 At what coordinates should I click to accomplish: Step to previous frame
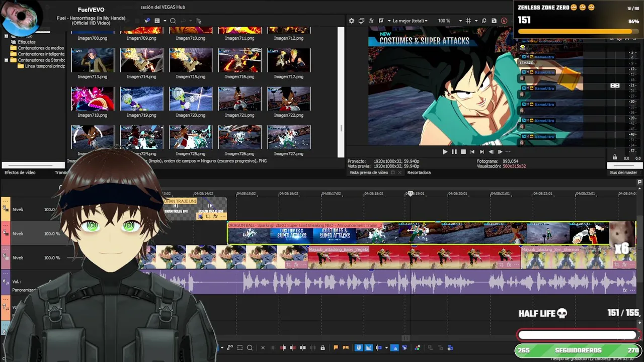pyautogui.click(x=491, y=151)
